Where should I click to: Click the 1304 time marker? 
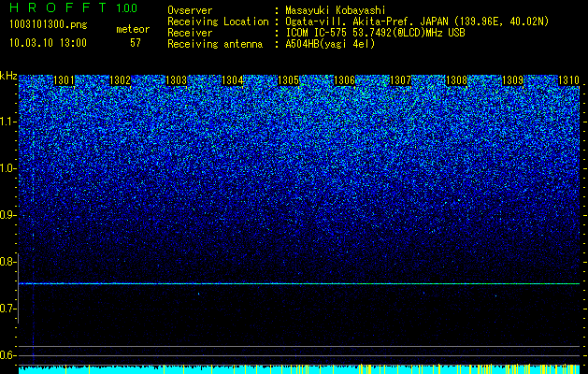coord(232,79)
